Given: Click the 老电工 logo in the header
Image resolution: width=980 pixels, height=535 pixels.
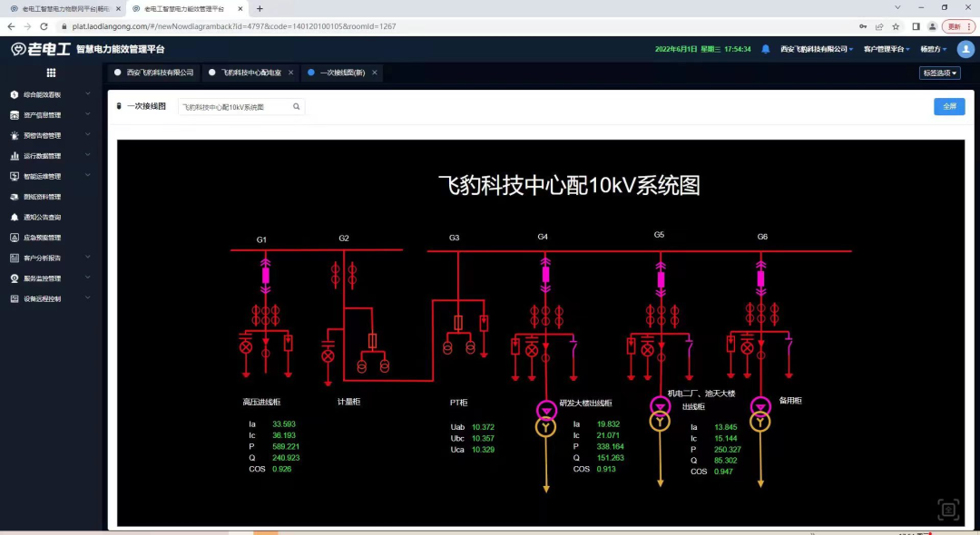Looking at the screenshot, I should [x=41, y=49].
